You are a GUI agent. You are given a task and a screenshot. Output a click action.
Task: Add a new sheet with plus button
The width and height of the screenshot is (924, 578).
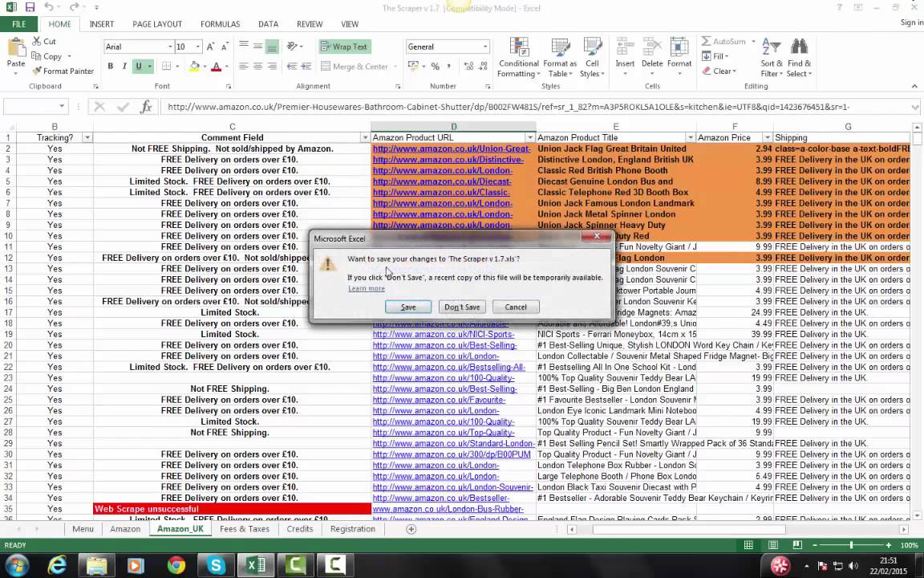[x=411, y=529]
